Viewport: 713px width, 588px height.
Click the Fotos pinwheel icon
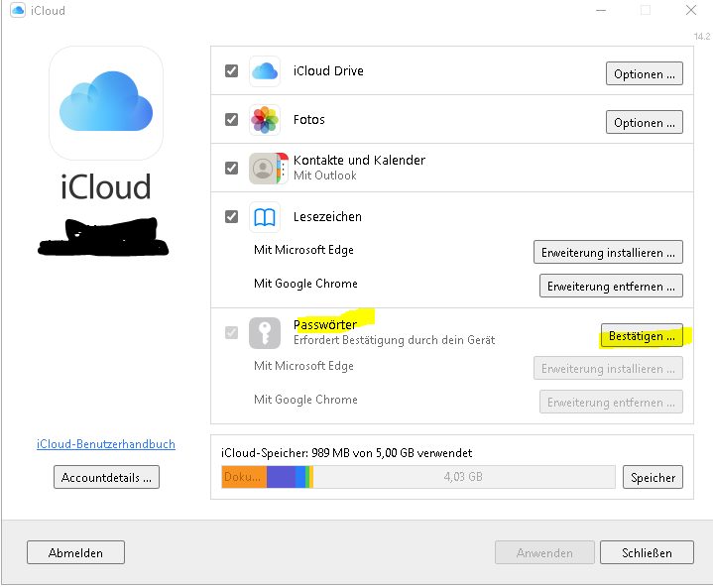point(265,120)
